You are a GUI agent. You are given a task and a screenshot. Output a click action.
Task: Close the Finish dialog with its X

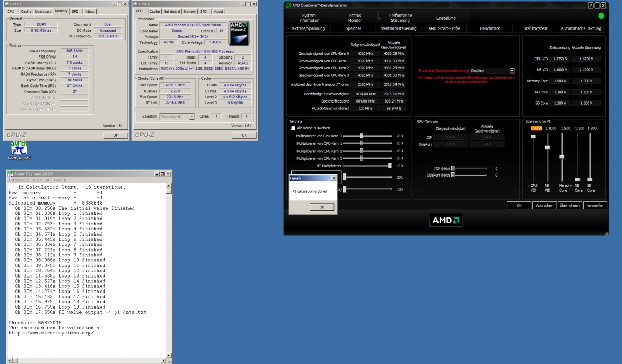(x=334, y=178)
